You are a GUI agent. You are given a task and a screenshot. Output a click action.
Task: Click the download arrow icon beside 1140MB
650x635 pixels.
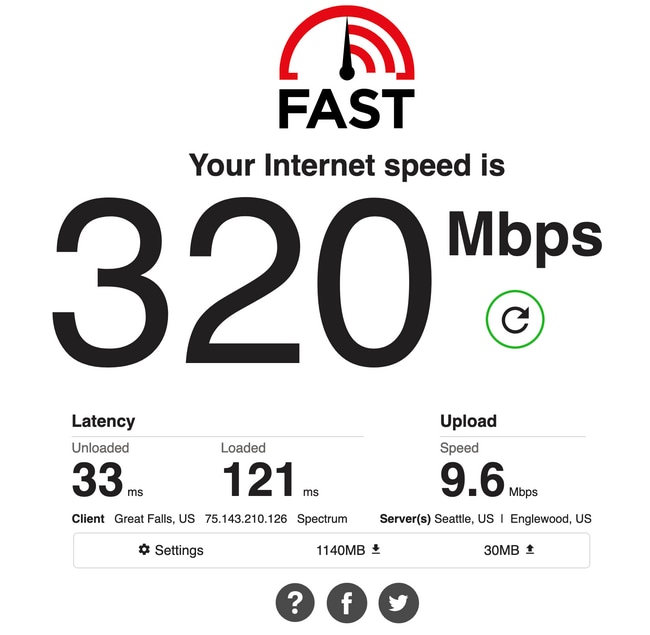click(x=376, y=550)
